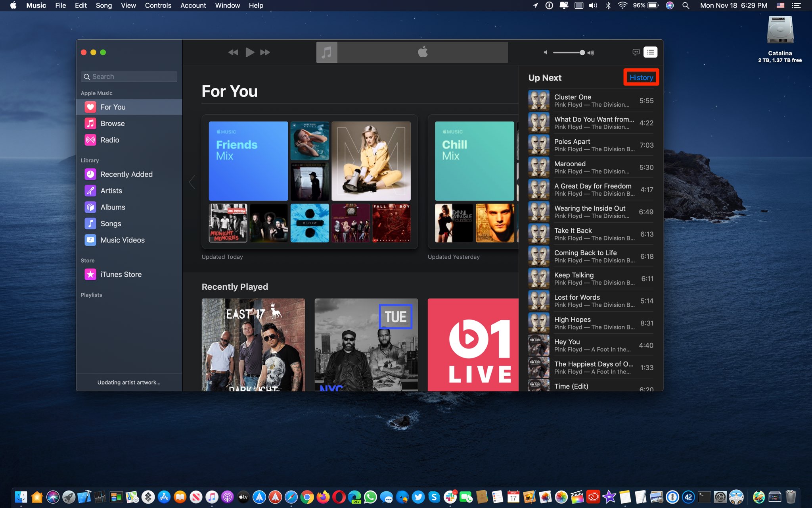
Task: Open the Apple menu
Action: click(x=13, y=6)
